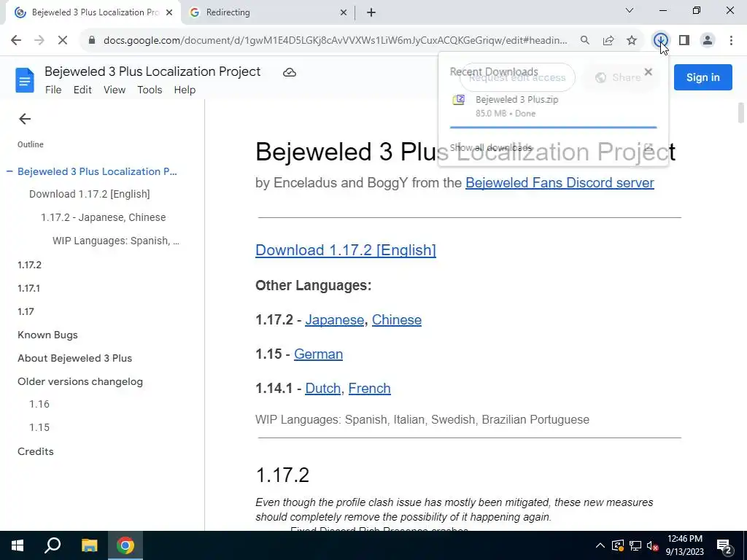
Task: Open the File menu
Action: [x=53, y=90]
